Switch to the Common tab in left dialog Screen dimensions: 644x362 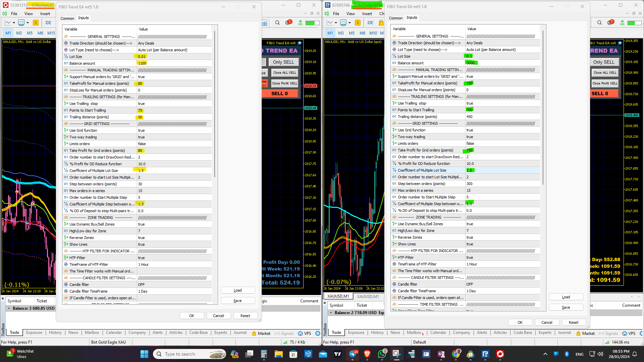(67, 18)
